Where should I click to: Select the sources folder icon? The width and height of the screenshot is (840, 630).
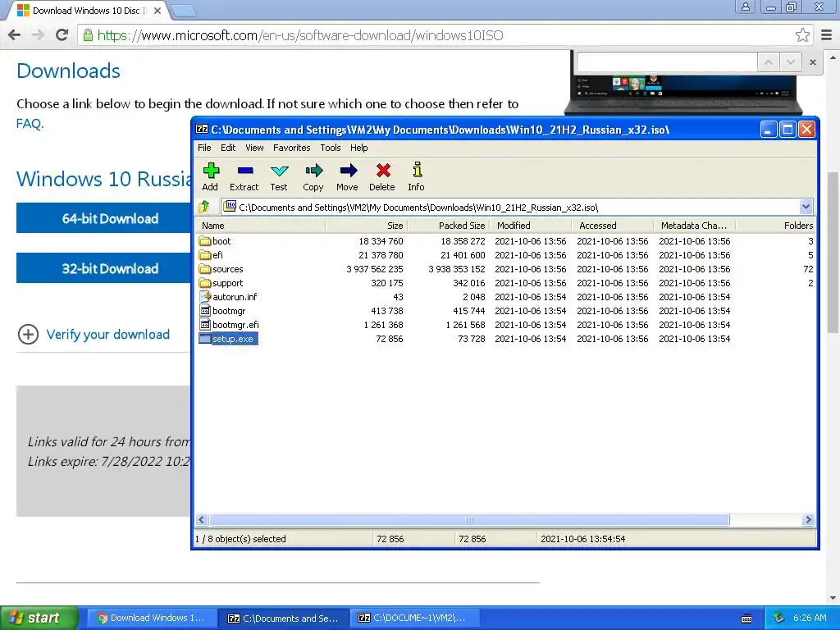[204, 269]
